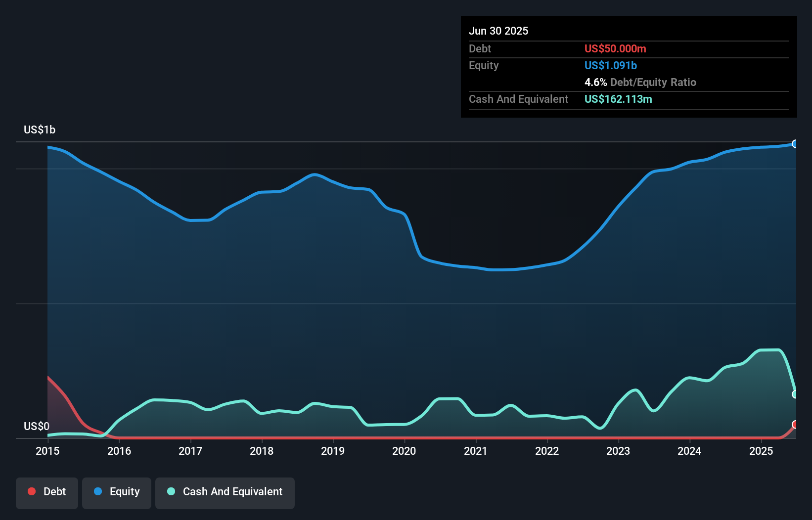812x520 pixels.
Task: Click the blue dot in the Equity legend
Action: [x=98, y=492]
